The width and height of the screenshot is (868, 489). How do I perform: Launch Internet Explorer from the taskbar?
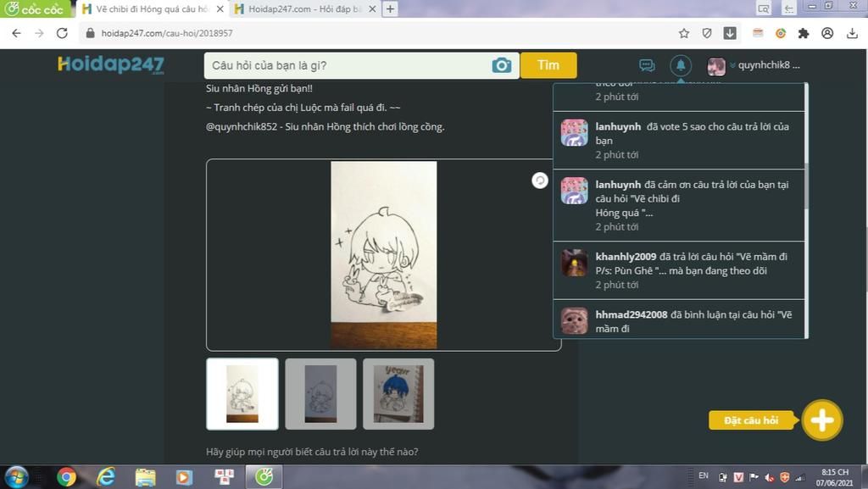tap(106, 477)
